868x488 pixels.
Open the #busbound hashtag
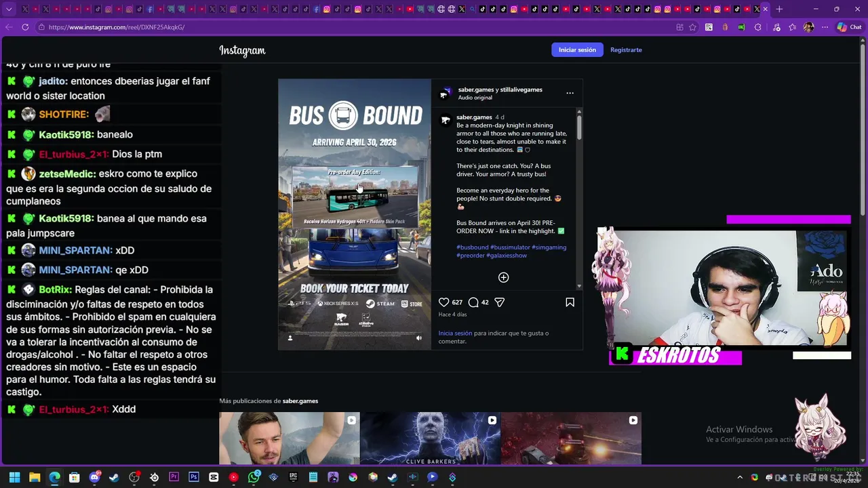pos(472,247)
